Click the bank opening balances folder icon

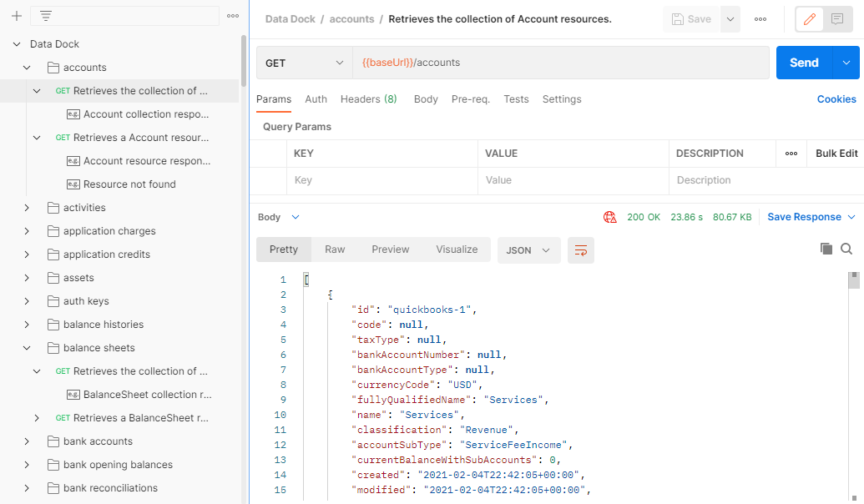click(53, 465)
